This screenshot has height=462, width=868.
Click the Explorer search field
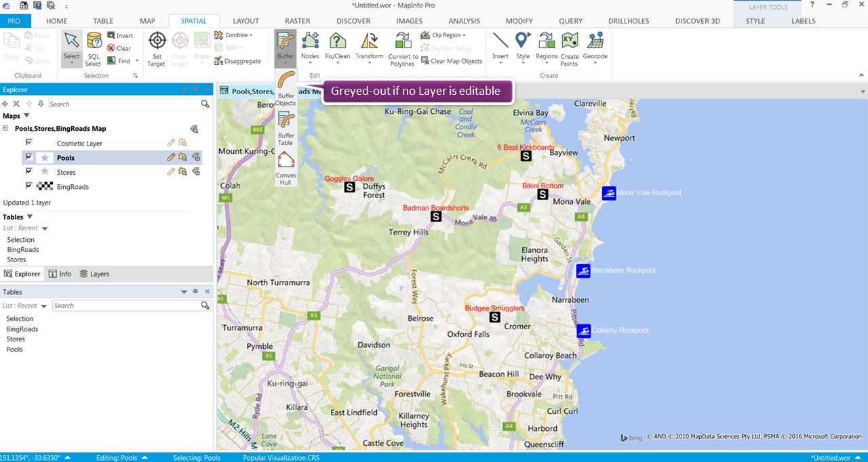[124, 104]
